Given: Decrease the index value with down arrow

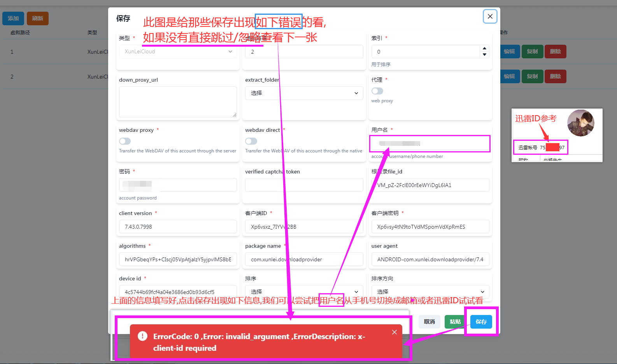Looking at the screenshot, I should (x=484, y=55).
